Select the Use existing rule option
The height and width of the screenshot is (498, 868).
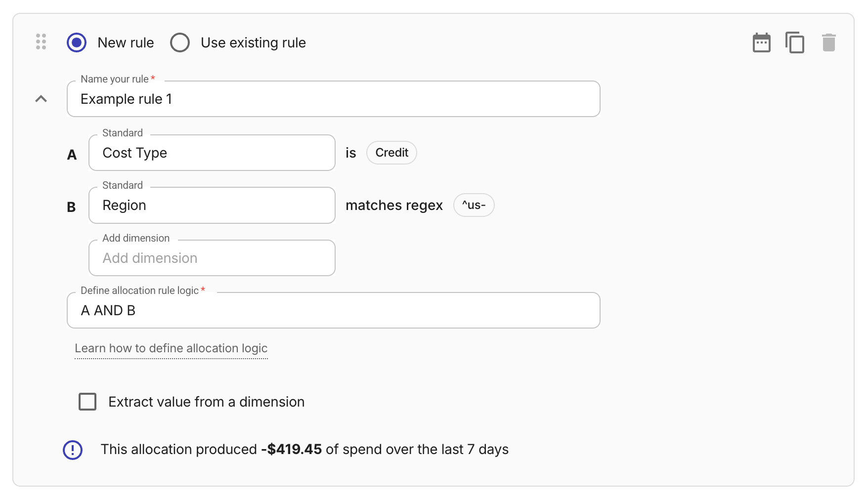coord(180,42)
